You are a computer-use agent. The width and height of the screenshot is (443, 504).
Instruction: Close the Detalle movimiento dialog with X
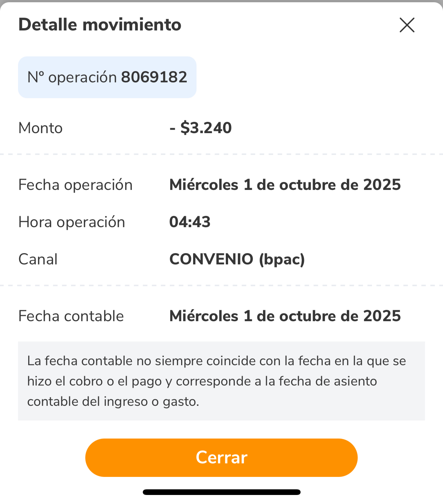[x=407, y=25]
